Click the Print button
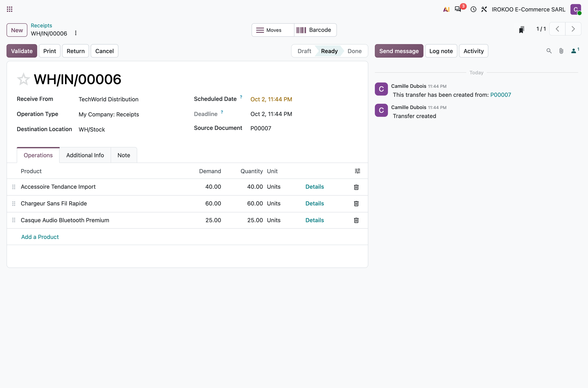This screenshot has width=588, height=388. click(50, 51)
